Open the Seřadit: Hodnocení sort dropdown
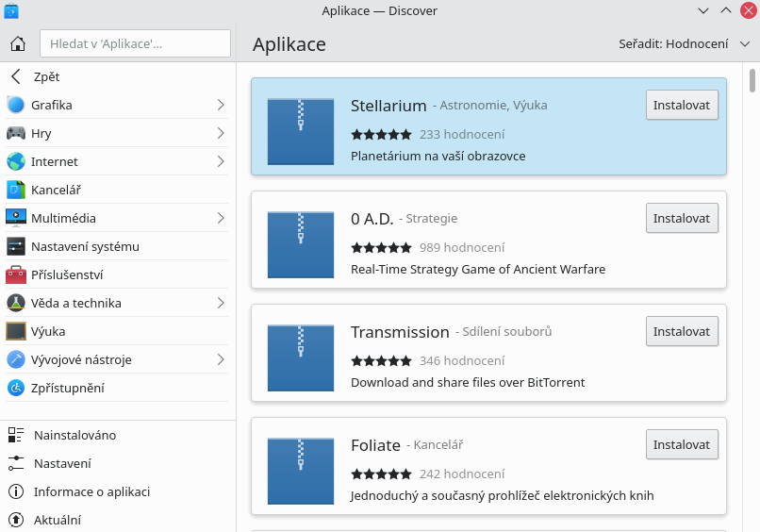Image resolution: width=760 pixels, height=532 pixels. tap(684, 44)
